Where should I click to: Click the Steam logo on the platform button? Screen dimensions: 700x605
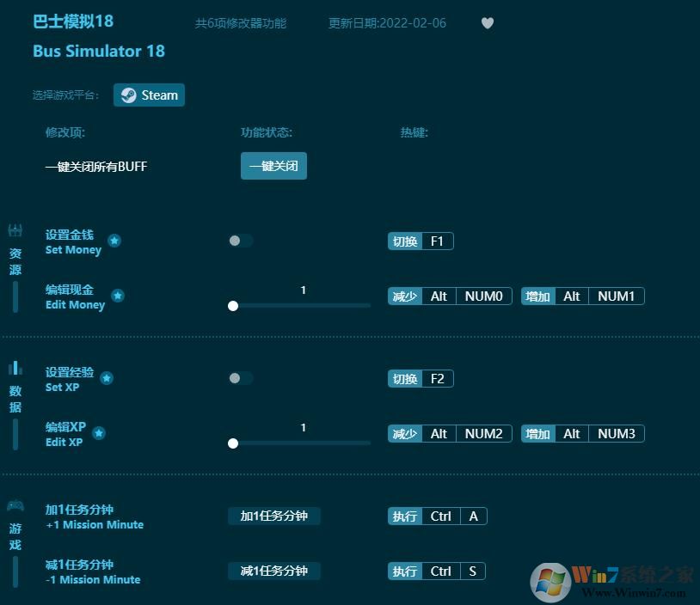(x=129, y=95)
